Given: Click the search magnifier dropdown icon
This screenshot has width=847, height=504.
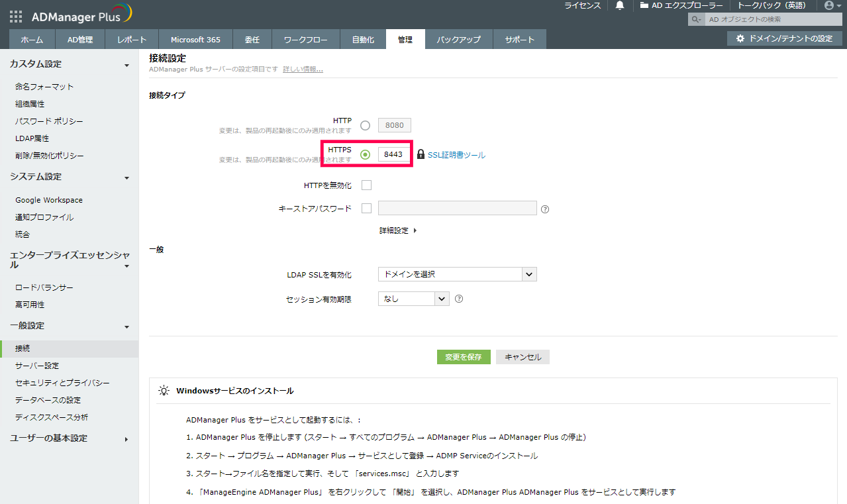Looking at the screenshot, I should coord(696,20).
